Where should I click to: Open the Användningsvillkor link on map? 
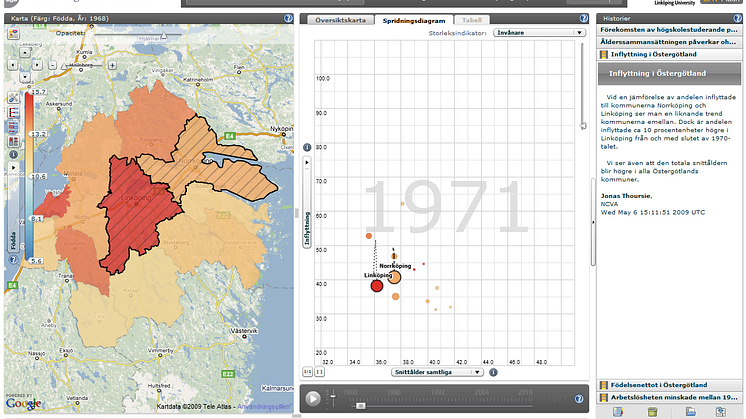(264, 407)
